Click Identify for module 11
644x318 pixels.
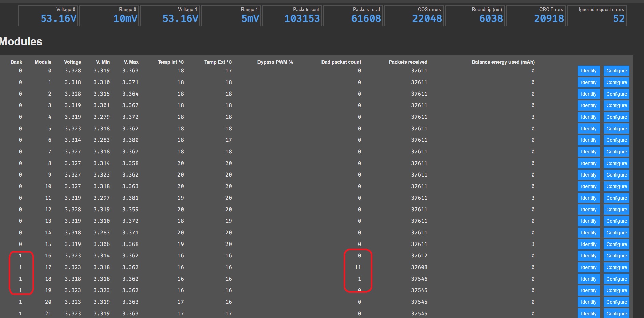(588, 198)
